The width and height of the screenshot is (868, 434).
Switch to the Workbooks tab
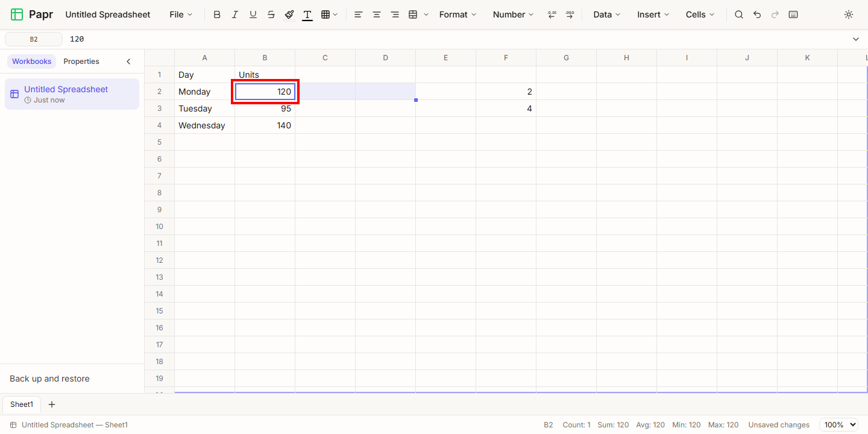(32, 61)
